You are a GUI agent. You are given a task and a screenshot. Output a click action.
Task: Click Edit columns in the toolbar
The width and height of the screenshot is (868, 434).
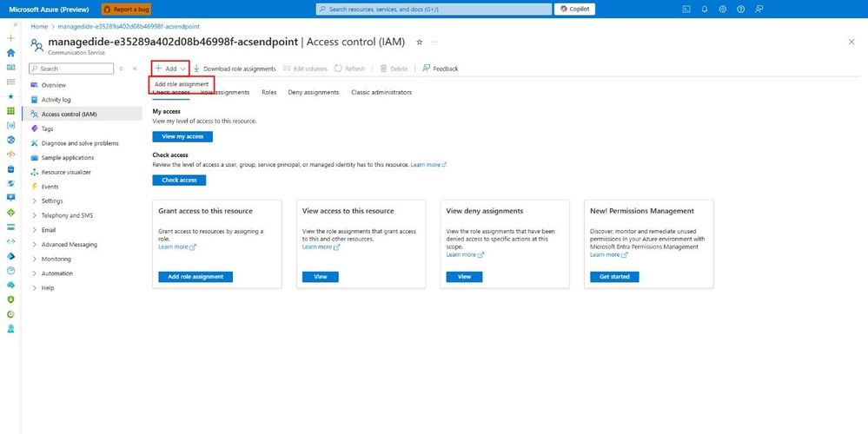tap(305, 69)
